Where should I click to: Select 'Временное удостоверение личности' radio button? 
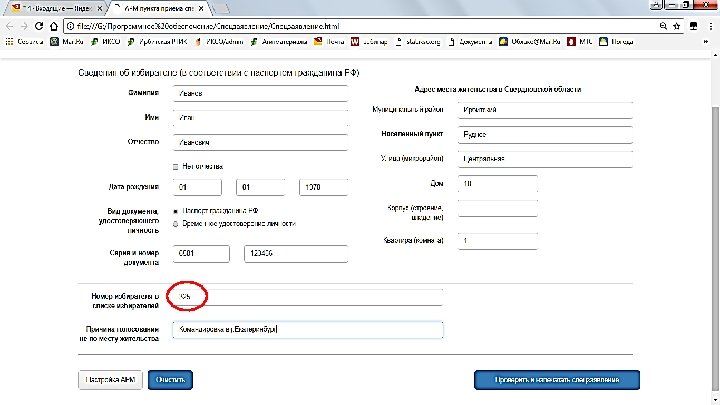(x=175, y=224)
